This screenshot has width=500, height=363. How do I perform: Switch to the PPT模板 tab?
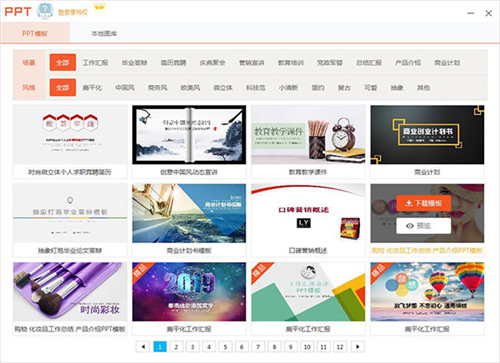pyautogui.click(x=35, y=33)
